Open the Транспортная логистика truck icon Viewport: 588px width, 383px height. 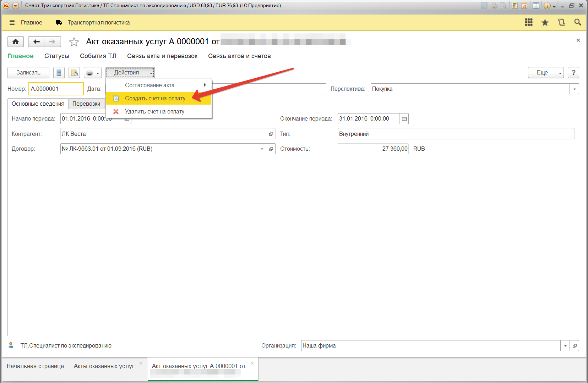pos(59,23)
